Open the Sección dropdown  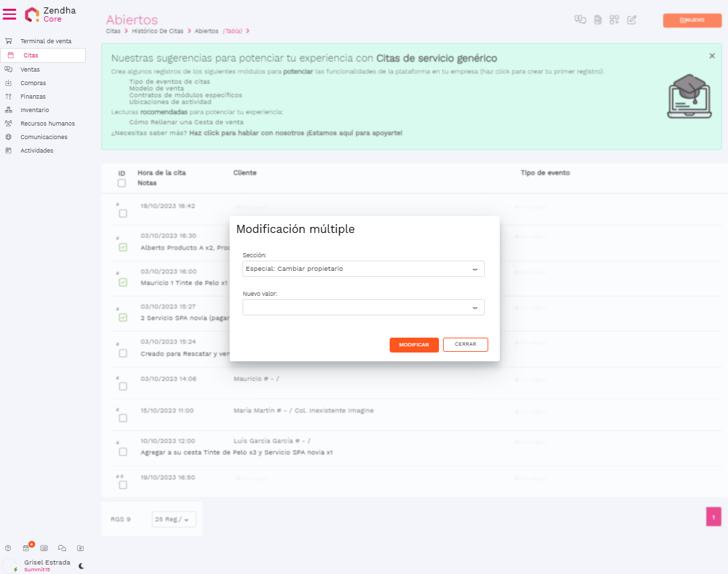pyautogui.click(x=363, y=269)
